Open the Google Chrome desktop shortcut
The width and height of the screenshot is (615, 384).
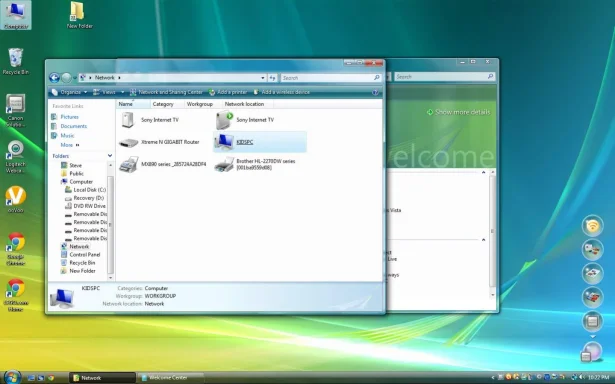point(16,249)
